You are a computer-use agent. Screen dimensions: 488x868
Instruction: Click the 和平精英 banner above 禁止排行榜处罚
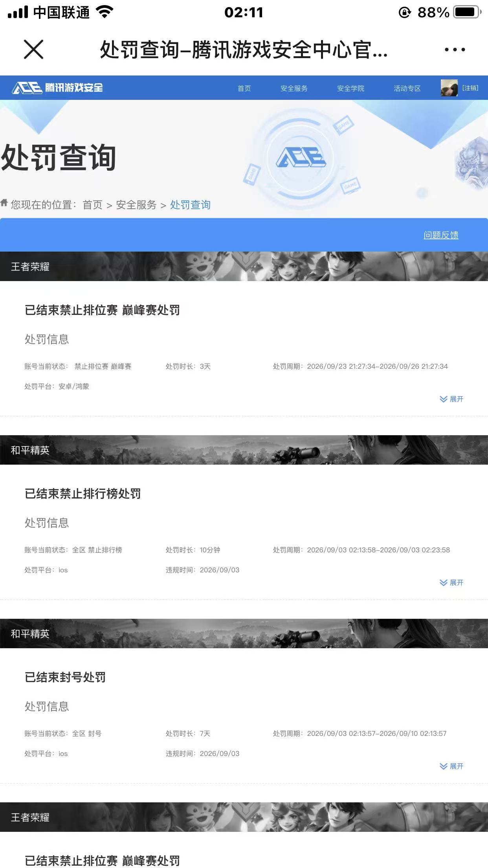coord(244,450)
